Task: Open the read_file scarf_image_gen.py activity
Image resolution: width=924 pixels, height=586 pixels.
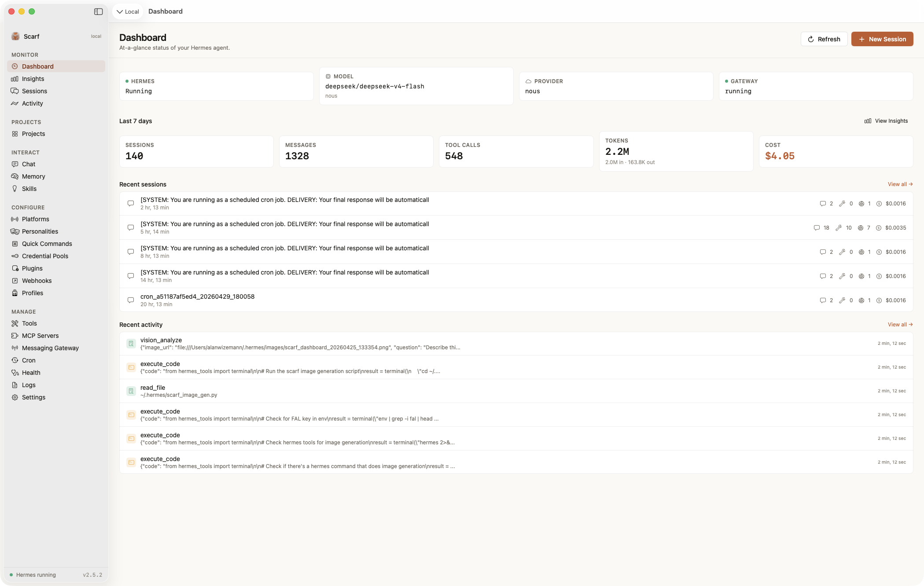Action: 516,391
